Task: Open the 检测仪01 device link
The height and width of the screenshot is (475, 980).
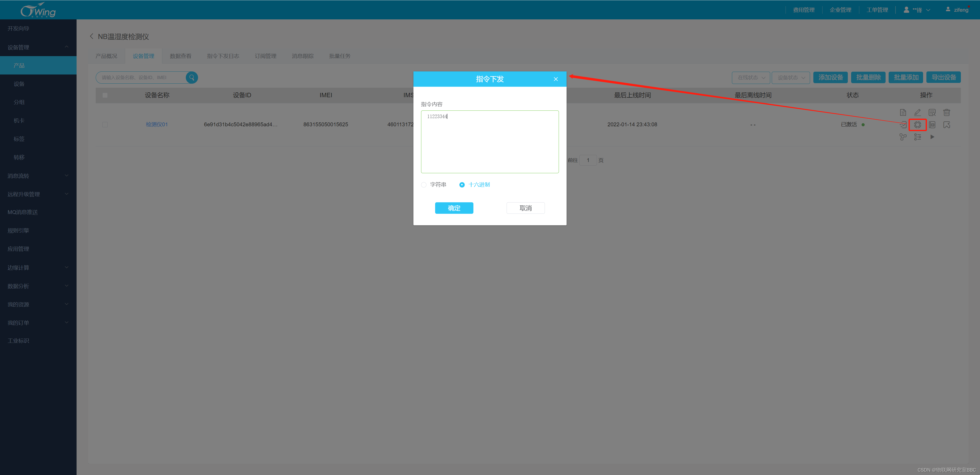Action: tap(157, 125)
